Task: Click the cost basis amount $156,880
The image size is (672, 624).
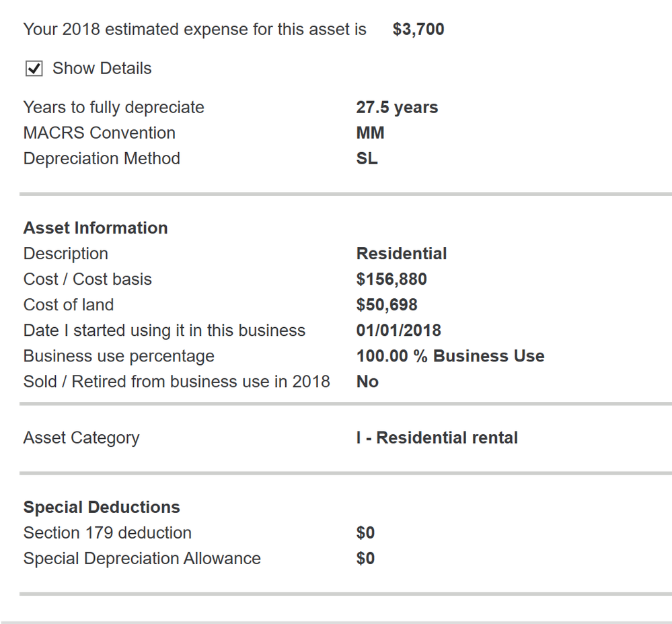Action: (391, 279)
